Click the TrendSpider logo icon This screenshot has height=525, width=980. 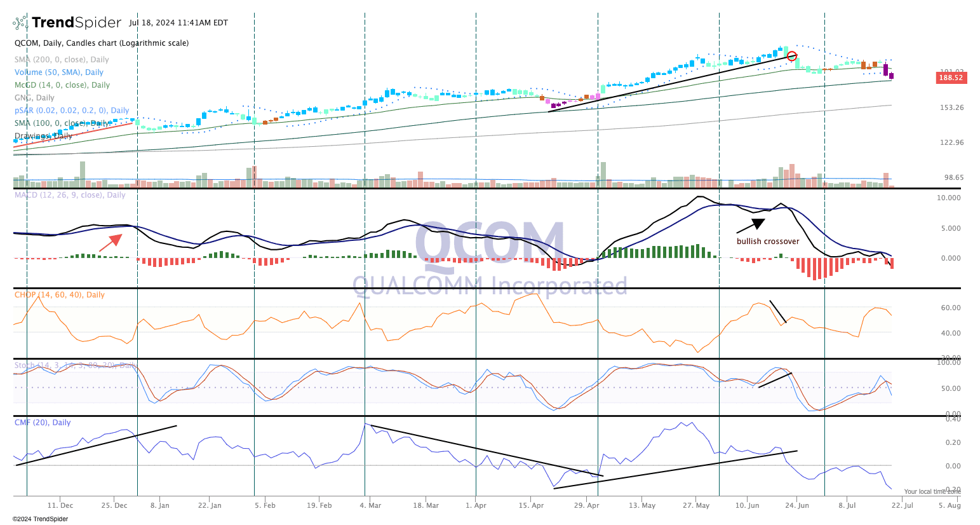[x=20, y=23]
